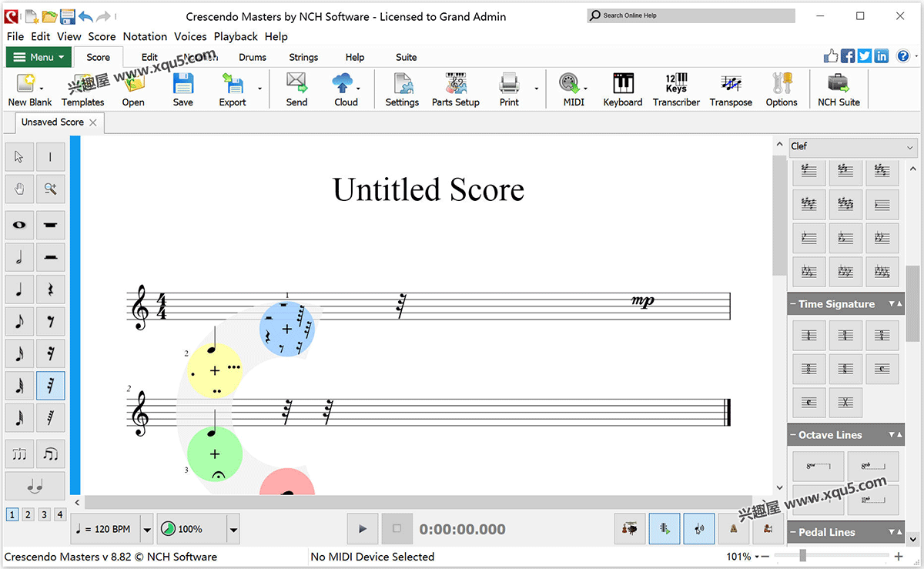Click the Untitled Score title
This screenshot has height=569, width=924.
(x=428, y=189)
